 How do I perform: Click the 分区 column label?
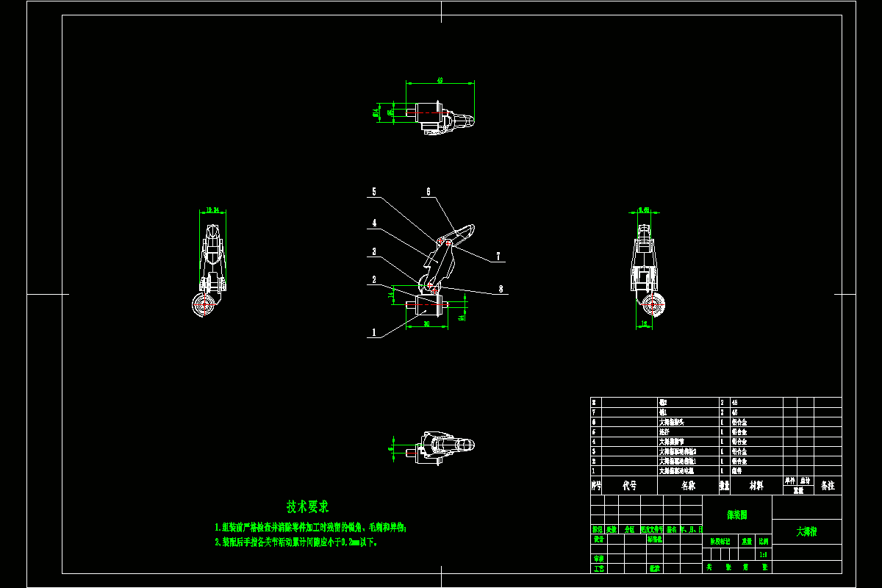click(x=629, y=530)
